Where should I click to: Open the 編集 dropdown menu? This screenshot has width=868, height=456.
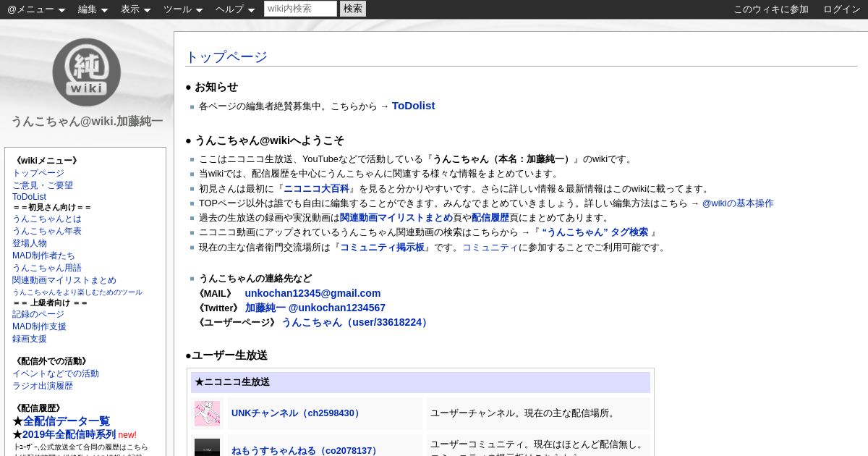[93, 9]
